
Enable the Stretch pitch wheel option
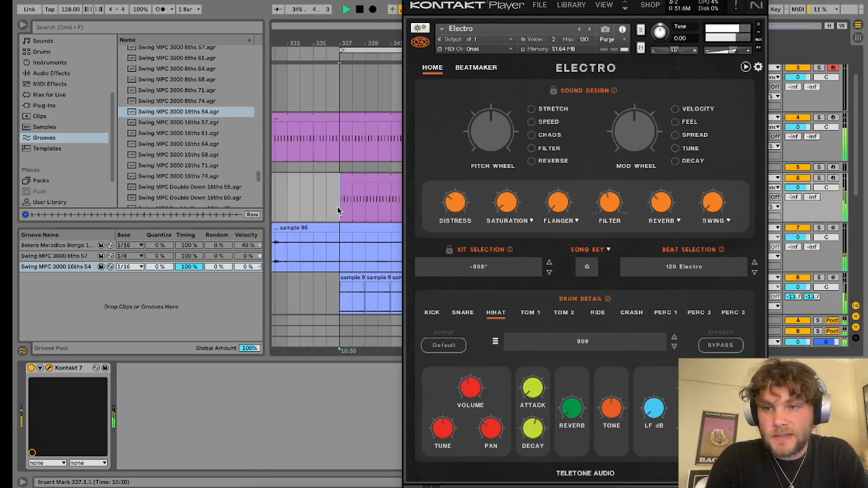coord(532,109)
